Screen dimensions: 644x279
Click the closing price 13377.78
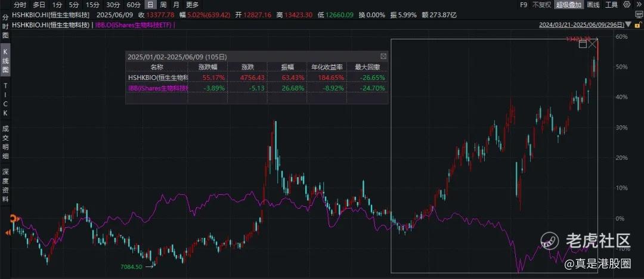click(159, 15)
